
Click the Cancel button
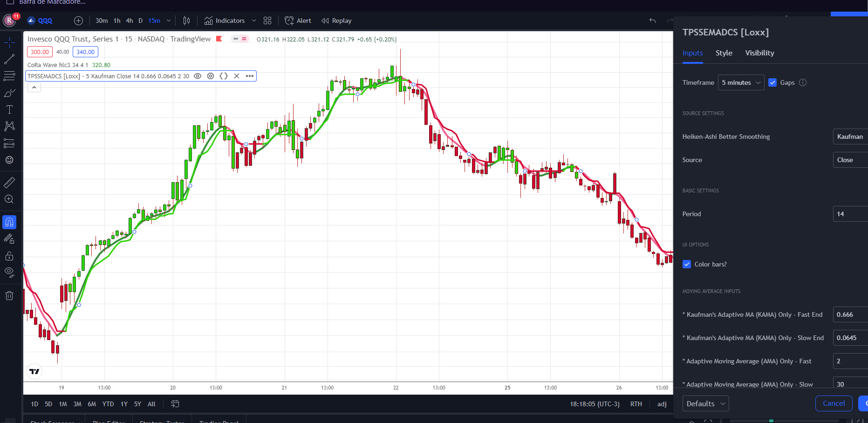coord(834,403)
